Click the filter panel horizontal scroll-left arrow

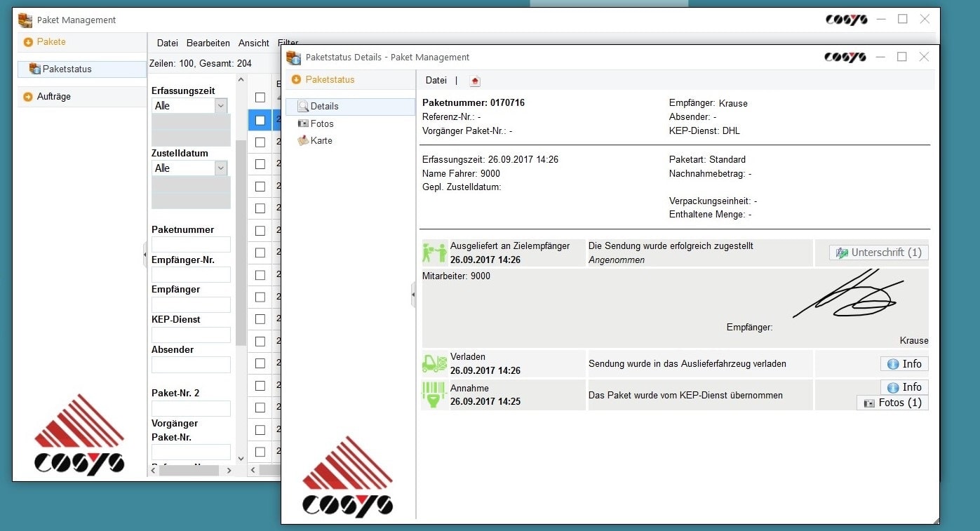point(154,471)
